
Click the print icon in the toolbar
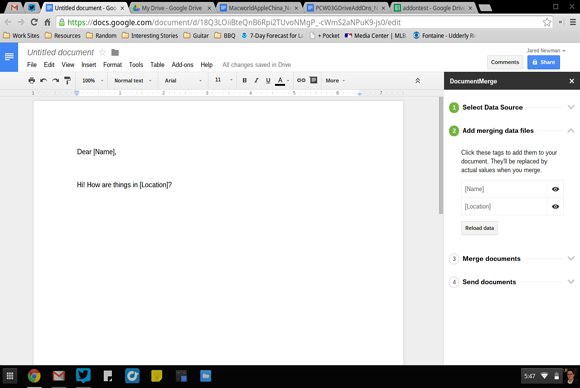point(32,80)
